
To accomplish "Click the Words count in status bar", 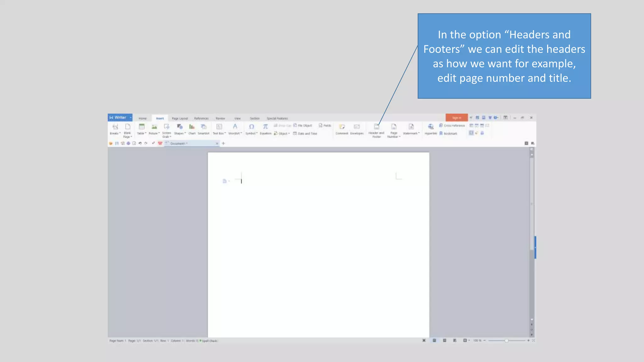I will click(192, 341).
